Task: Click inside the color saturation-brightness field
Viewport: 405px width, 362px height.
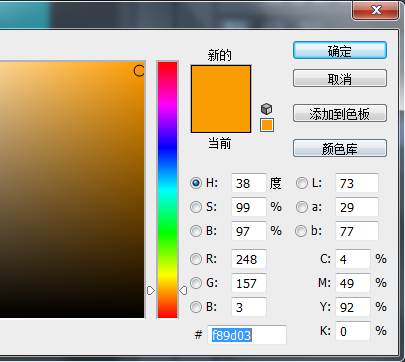Action: pyautogui.click(x=72, y=190)
